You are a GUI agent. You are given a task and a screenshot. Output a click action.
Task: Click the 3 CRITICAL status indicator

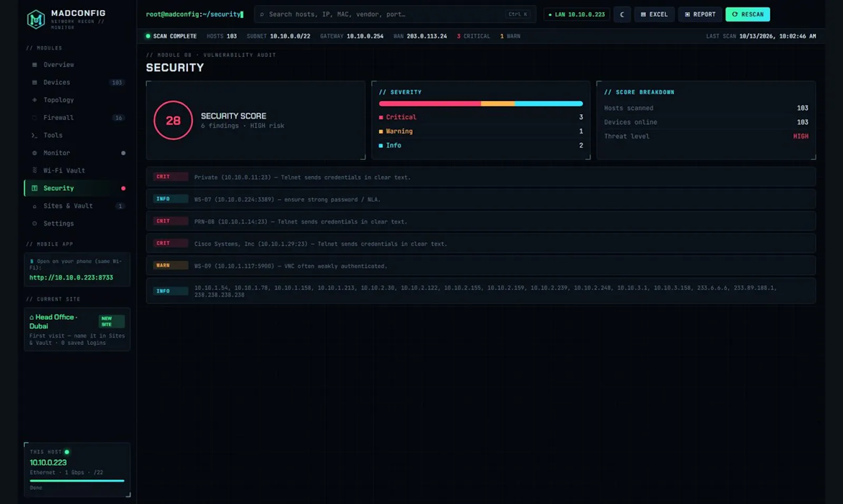(x=473, y=36)
